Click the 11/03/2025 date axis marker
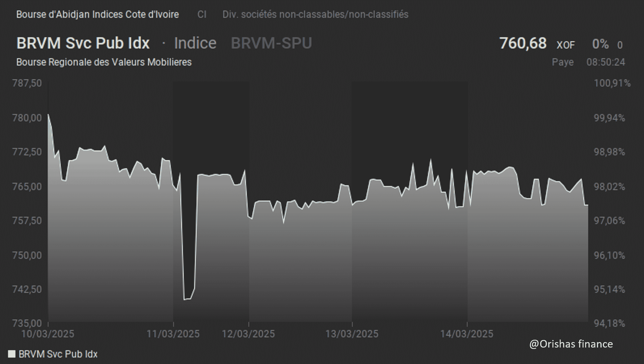Viewport: 644px width, 364px height. 173,334
